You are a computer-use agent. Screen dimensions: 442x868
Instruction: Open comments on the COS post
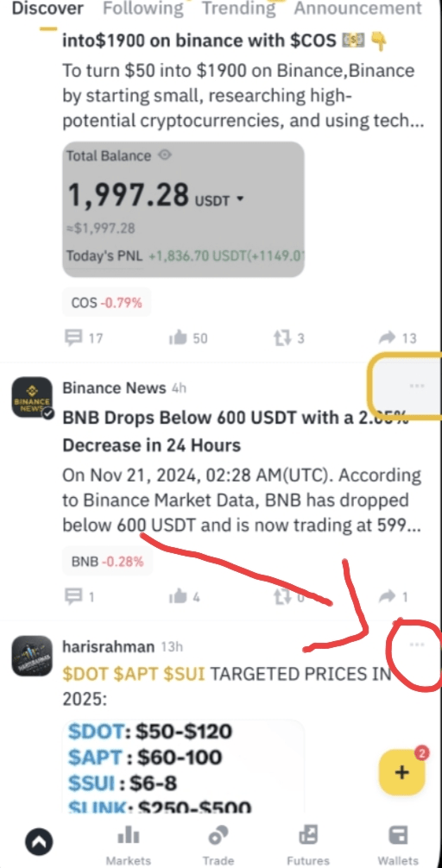tap(83, 337)
